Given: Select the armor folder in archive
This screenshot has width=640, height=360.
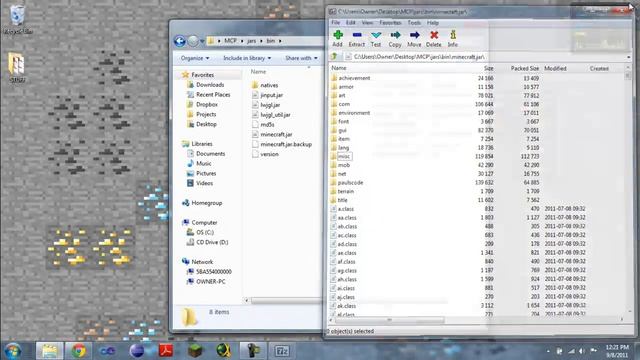Looking at the screenshot, I should tap(346, 87).
